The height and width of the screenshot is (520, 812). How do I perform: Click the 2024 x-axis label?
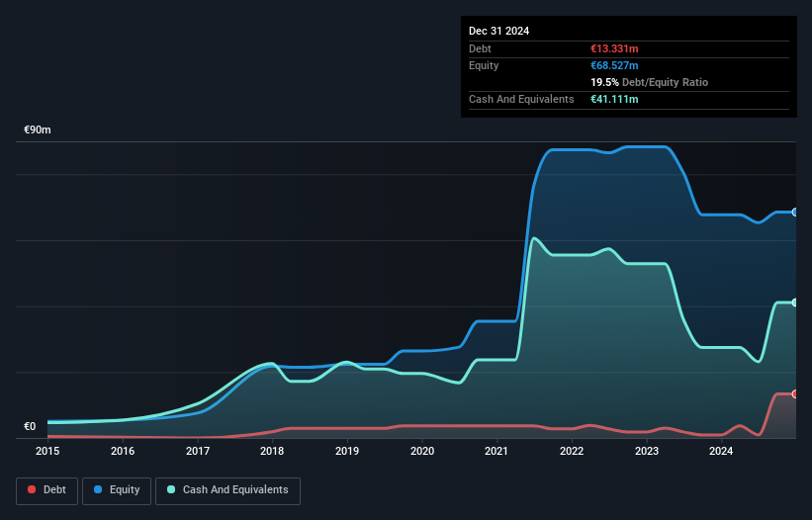(x=721, y=451)
